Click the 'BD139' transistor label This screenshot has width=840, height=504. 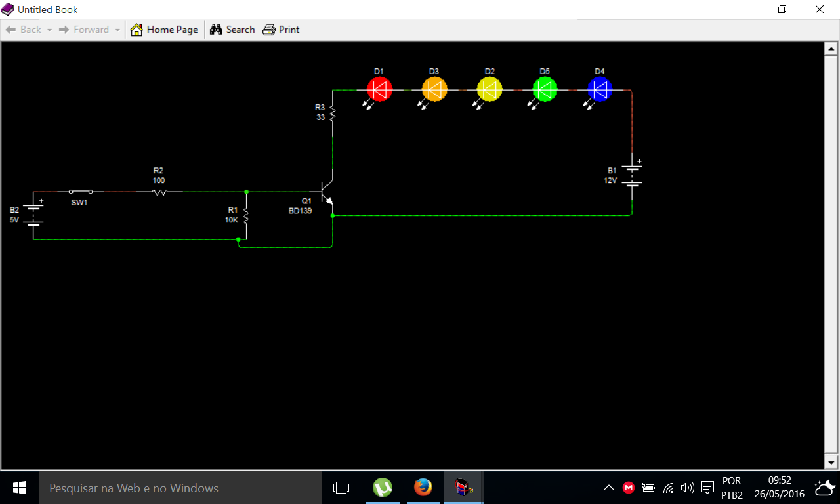(301, 211)
